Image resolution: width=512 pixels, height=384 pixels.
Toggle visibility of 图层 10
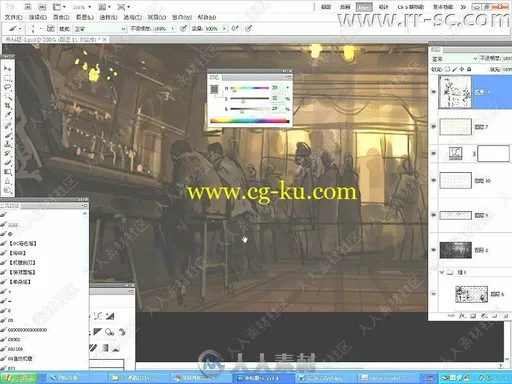click(x=433, y=180)
